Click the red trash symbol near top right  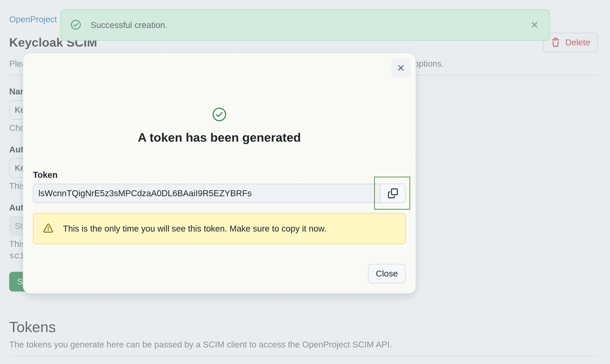[x=556, y=42]
